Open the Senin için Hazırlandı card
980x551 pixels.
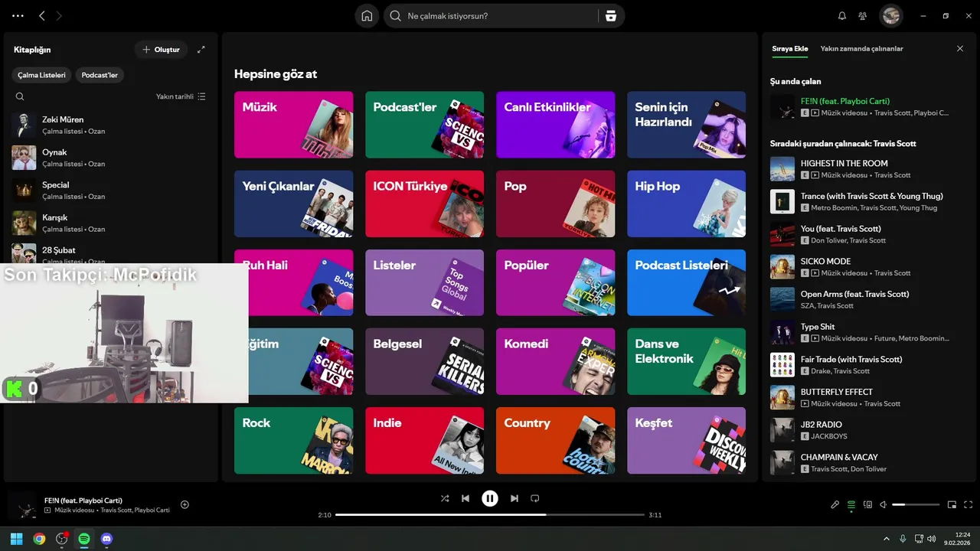(686, 125)
